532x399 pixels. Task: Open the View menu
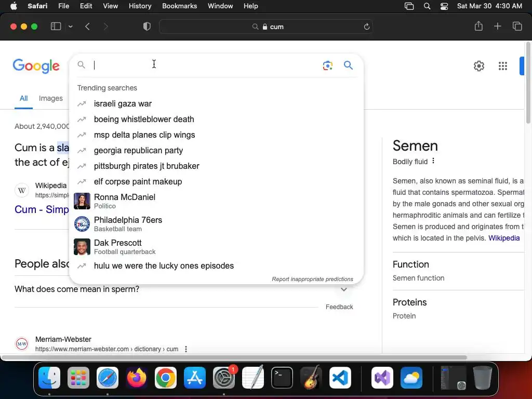tap(110, 6)
